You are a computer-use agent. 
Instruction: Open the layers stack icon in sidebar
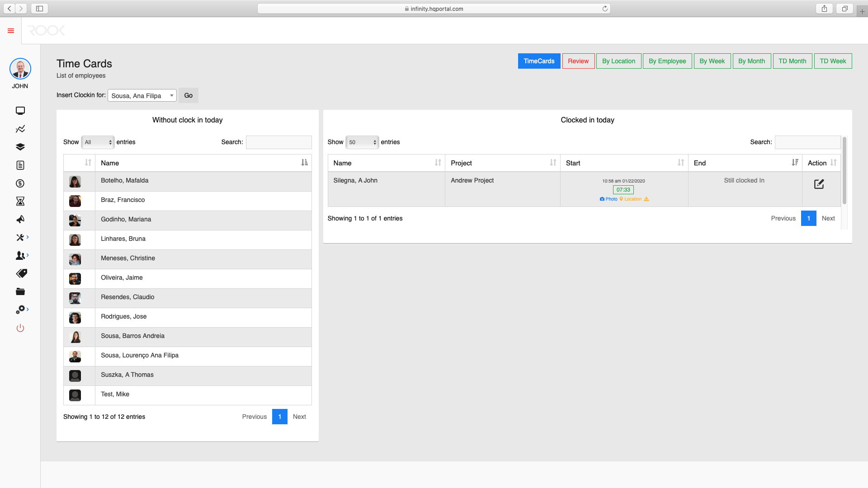20,147
